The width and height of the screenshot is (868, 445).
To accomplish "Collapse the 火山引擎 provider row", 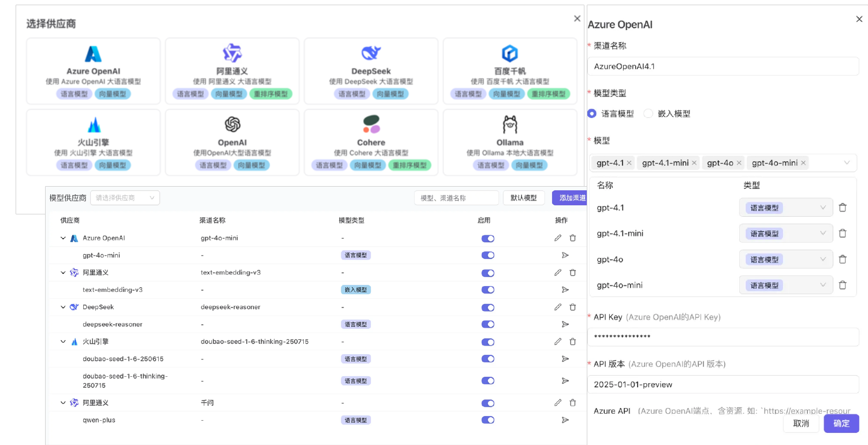I will 64,342.
